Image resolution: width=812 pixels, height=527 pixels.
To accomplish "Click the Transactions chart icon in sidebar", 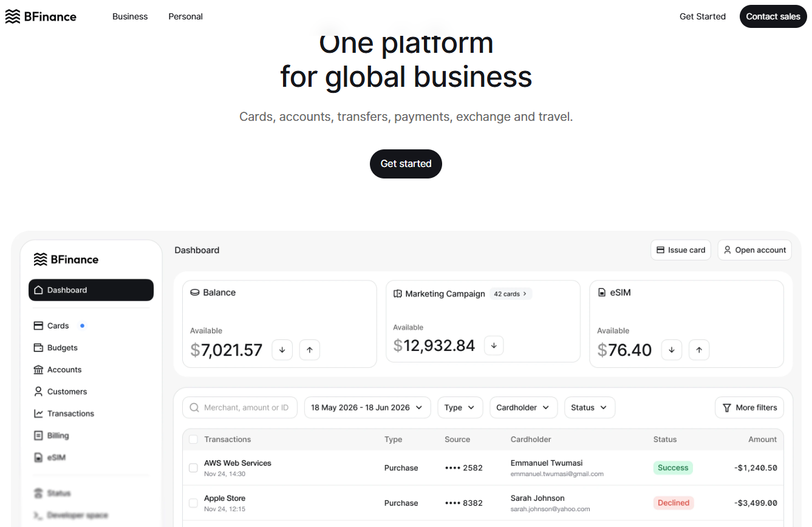I will (x=38, y=413).
